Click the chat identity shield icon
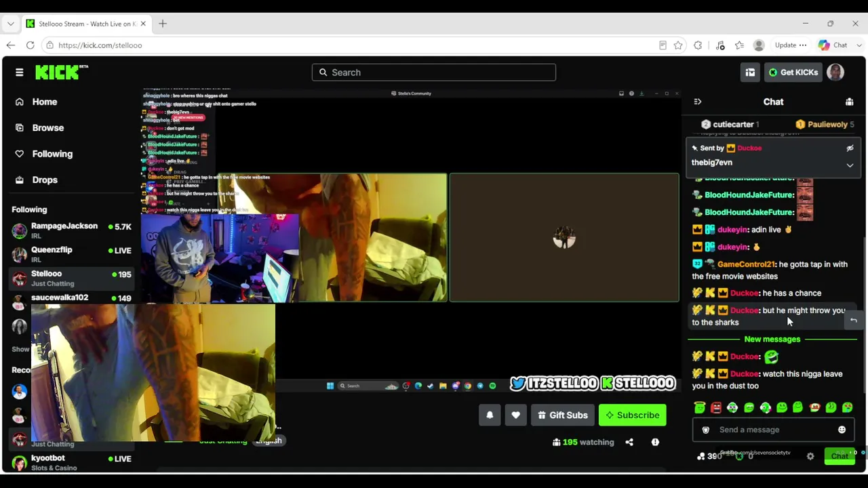 tap(705, 430)
